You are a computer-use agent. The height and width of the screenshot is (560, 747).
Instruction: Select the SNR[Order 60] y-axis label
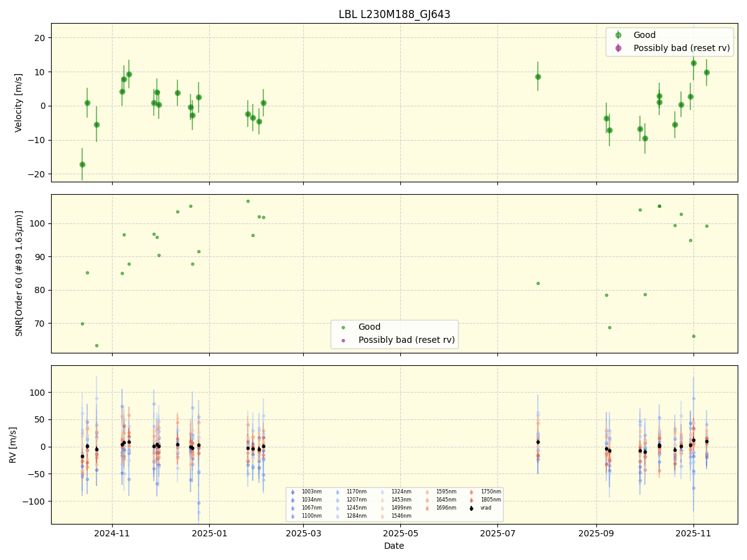click(19, 273)
